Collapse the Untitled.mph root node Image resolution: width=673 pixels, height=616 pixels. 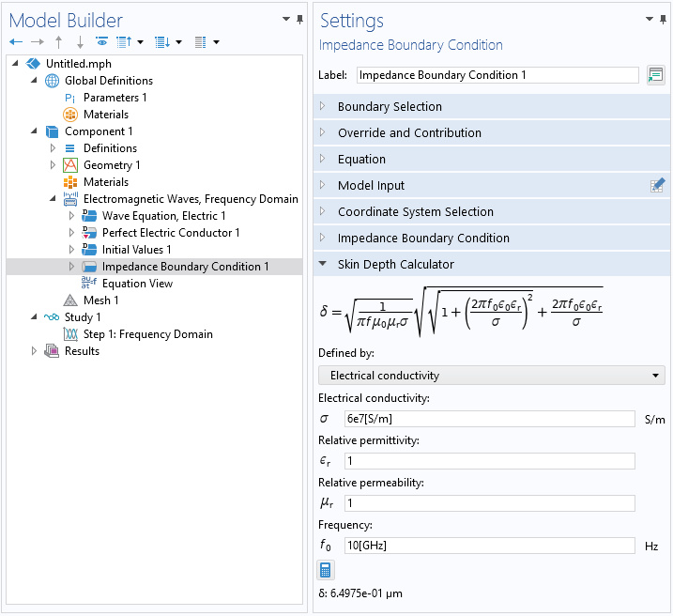15,64
